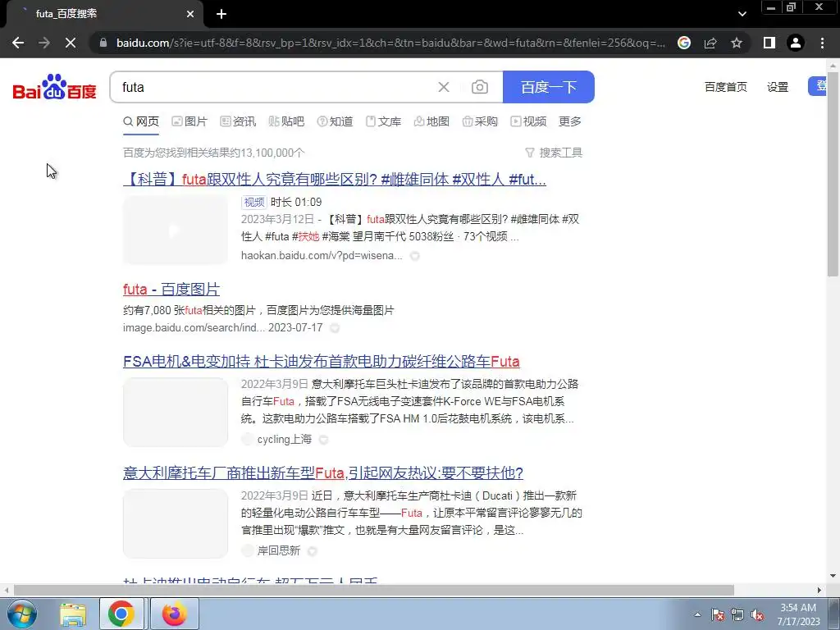
Task: Open a new tab with plus button
Action: [221, 14]
